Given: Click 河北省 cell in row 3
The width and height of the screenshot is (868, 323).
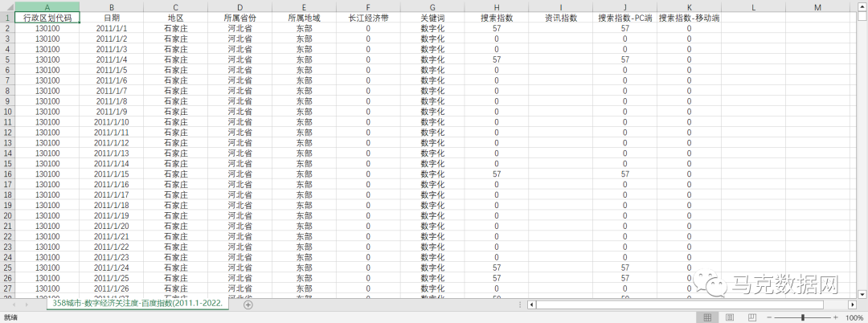Looking at the screenshot, I should (240, 39).
